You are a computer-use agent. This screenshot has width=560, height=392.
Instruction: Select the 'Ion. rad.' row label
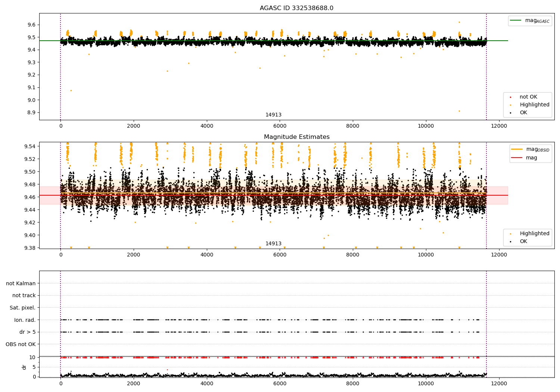25,320
